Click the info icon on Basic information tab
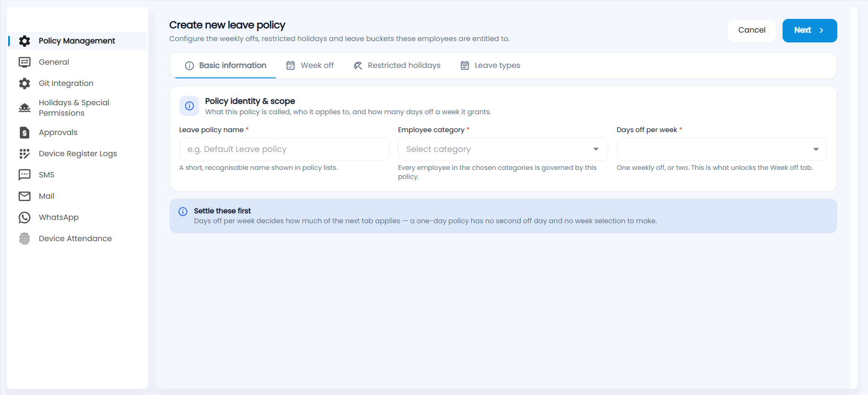 coord(189,66)
